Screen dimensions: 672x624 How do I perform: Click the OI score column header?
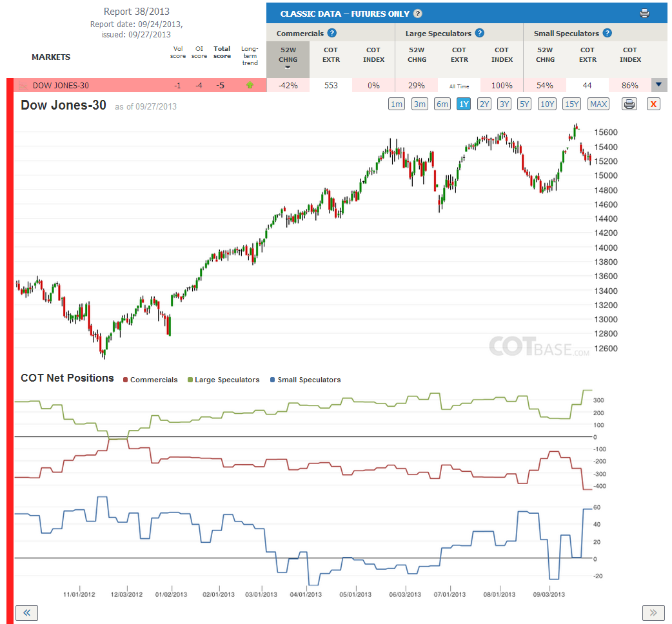click(x=199, y=52)
